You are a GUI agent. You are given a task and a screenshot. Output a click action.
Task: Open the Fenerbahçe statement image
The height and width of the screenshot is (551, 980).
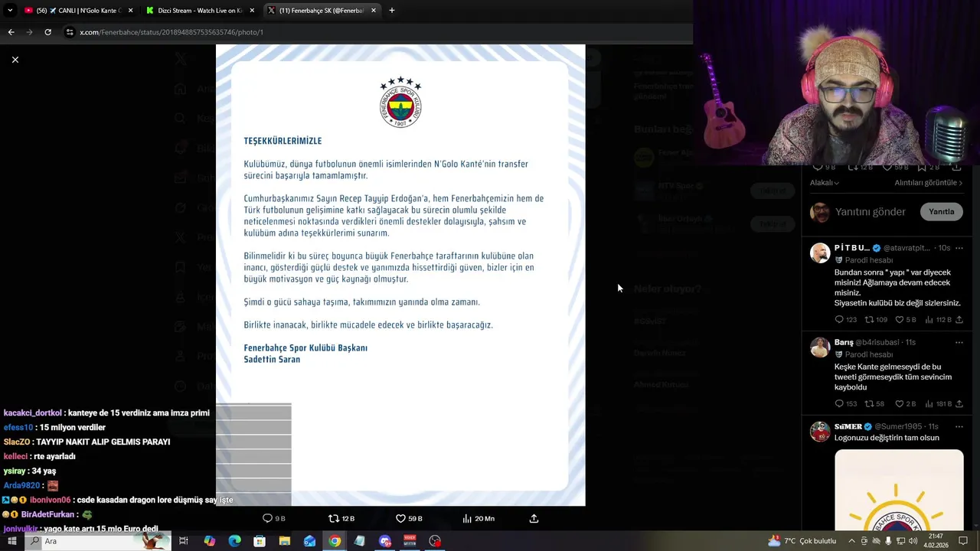(x=400, y=275)
